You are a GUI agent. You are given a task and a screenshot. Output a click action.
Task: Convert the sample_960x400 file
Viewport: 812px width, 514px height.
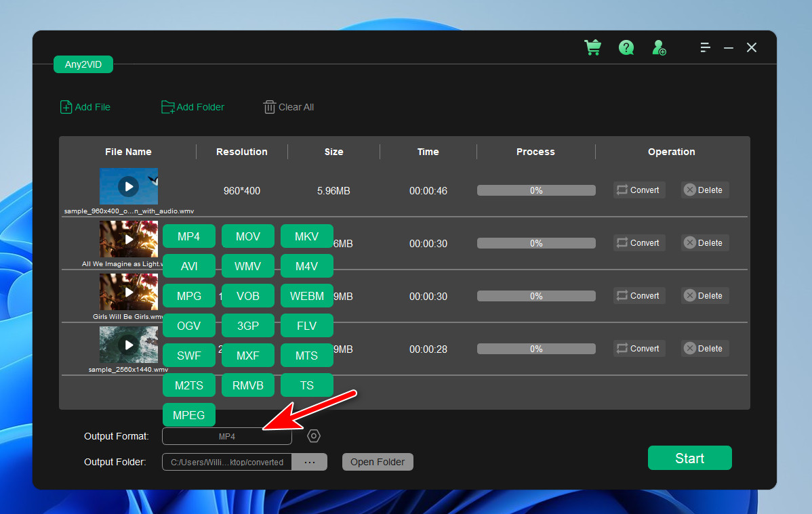click(x=639, y=190)
